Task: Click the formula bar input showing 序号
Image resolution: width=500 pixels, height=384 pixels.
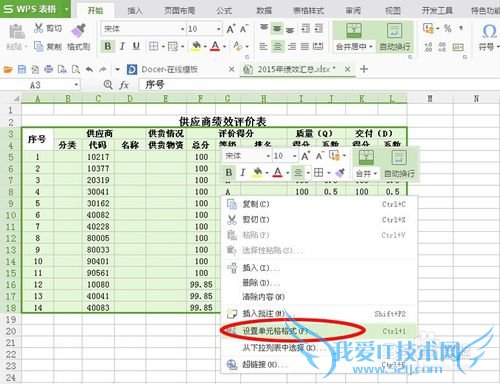Action: (x=318, y=85)
